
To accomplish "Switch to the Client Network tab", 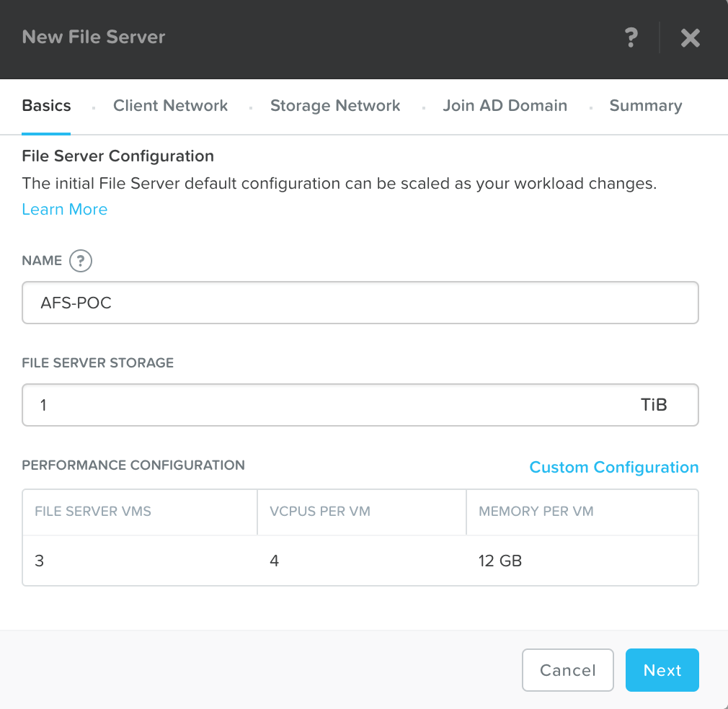I will [x=170, y=106].
